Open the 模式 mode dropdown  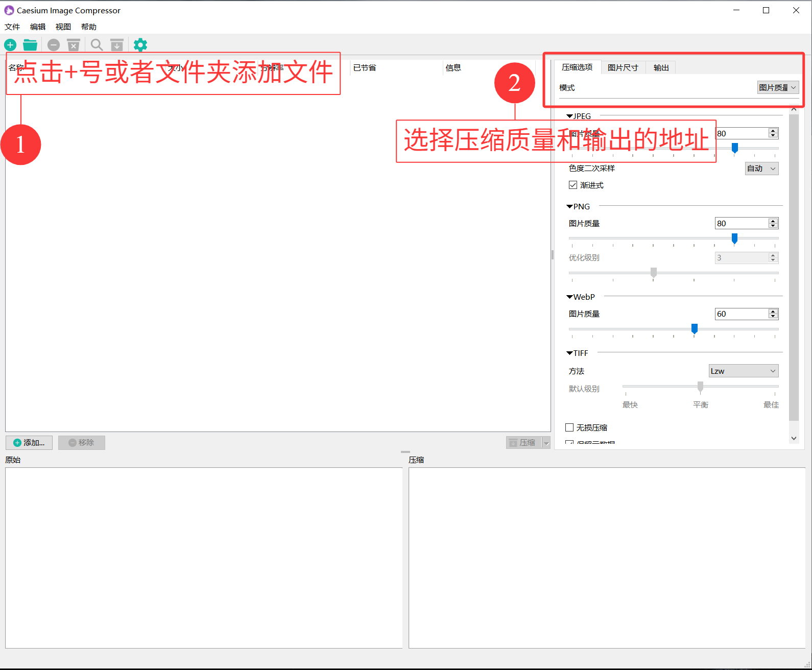point(777,88)
